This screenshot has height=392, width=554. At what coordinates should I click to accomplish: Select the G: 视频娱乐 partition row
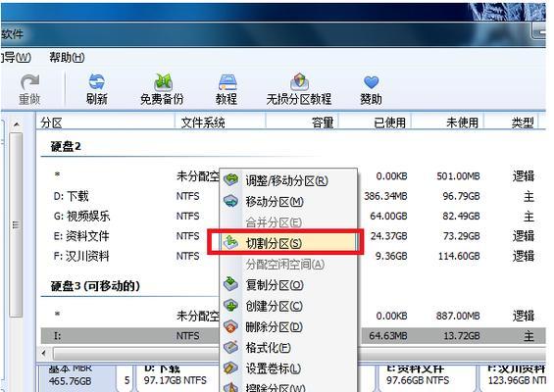tap(293, 216)
